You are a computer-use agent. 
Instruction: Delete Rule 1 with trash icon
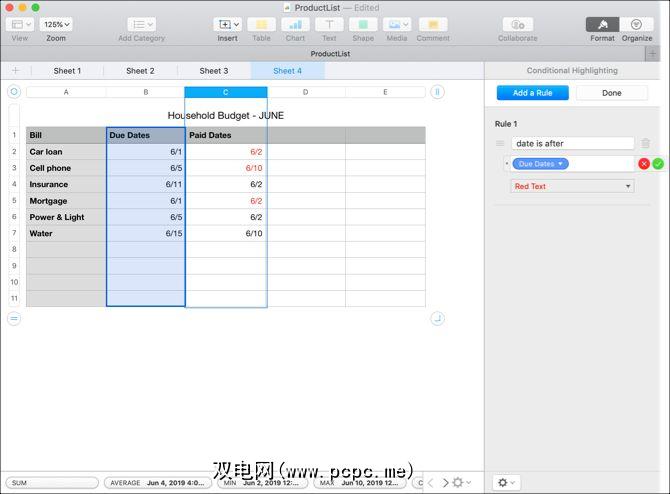[x=645, y=144]
